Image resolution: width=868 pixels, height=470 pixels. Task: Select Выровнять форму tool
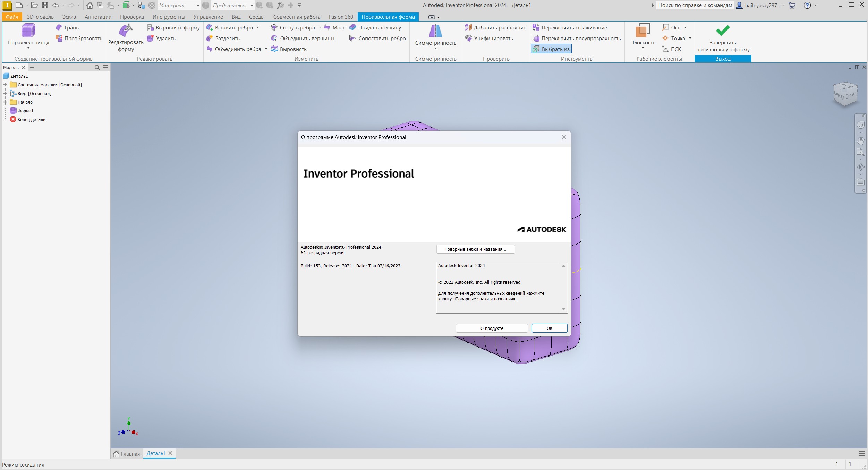coord(173,27)
